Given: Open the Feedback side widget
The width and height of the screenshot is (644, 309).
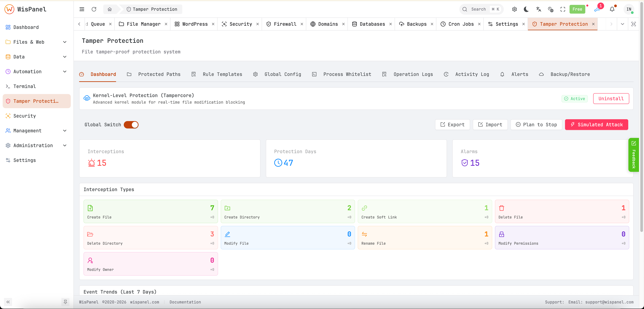Looking at the screenshot, I should point(633,155).
